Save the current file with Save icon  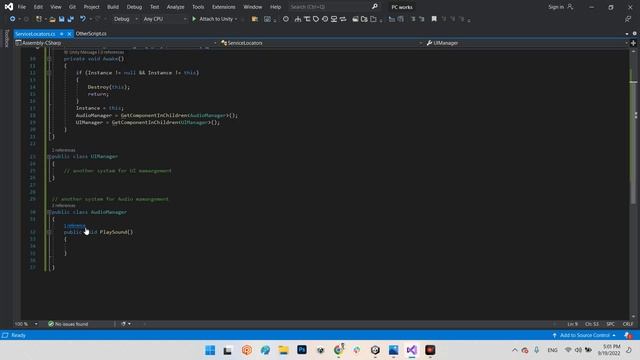(61, 19)
